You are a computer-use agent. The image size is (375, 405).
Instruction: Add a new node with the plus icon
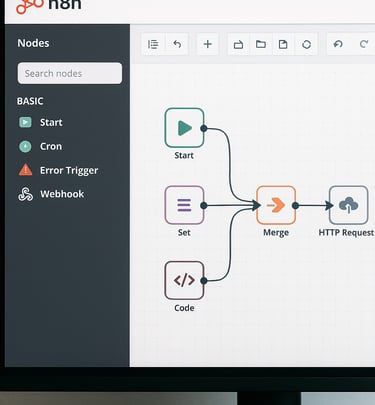(x=208, y=44)
